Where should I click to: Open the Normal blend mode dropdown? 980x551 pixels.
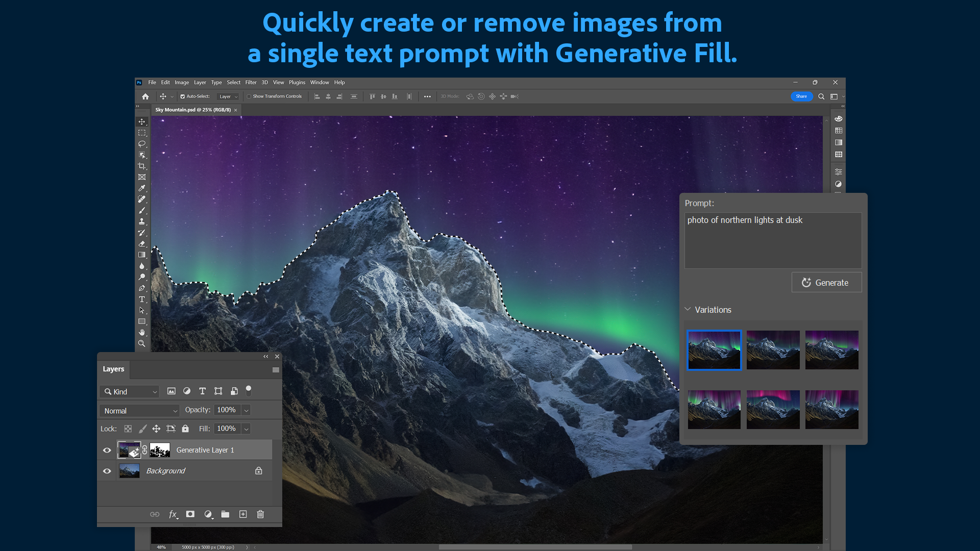(139, 410)
